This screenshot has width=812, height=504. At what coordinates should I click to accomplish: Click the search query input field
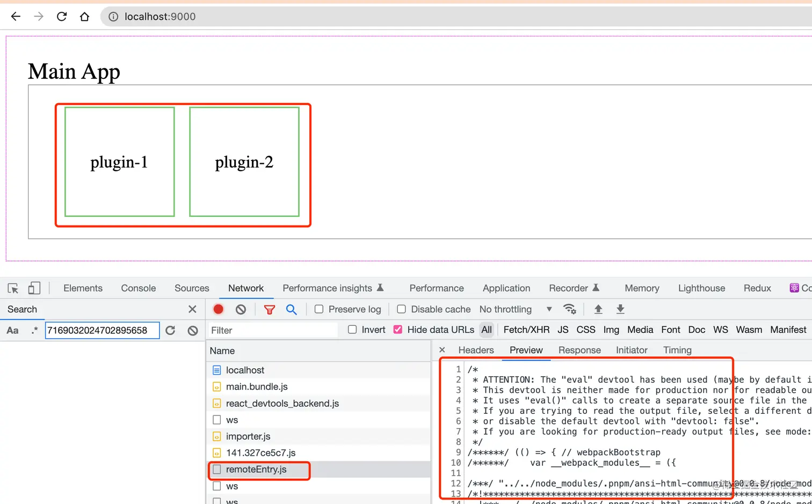coord(102,331)
